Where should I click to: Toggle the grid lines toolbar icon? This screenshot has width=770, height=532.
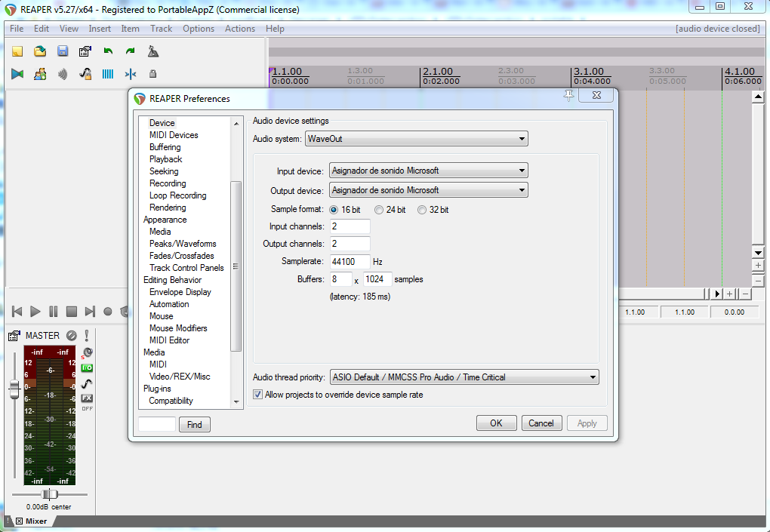pyautogui.click(x=107, y=74)
